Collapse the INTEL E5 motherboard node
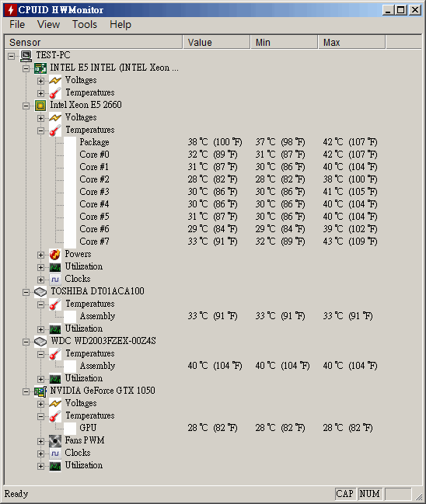 [26, 68]
